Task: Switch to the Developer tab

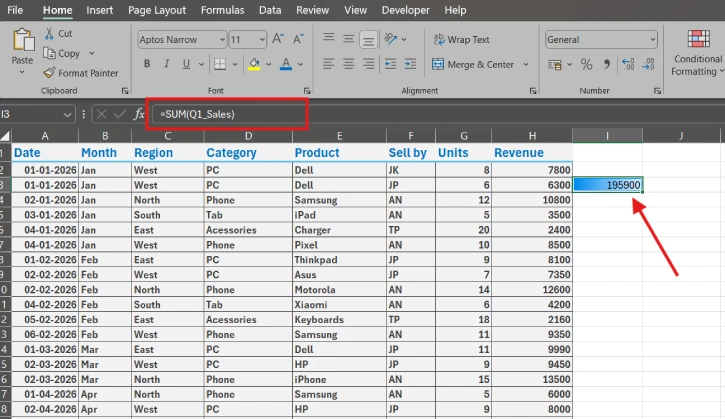Action: 406,10
